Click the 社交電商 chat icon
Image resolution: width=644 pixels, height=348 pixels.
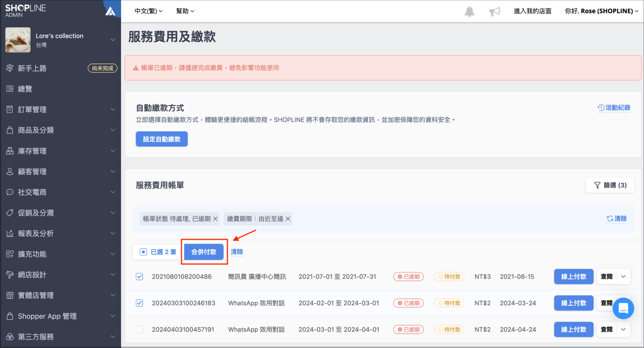[10, 192]
